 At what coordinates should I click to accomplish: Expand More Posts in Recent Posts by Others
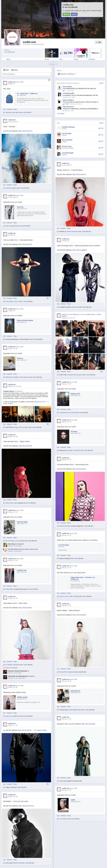click(61, 114)
